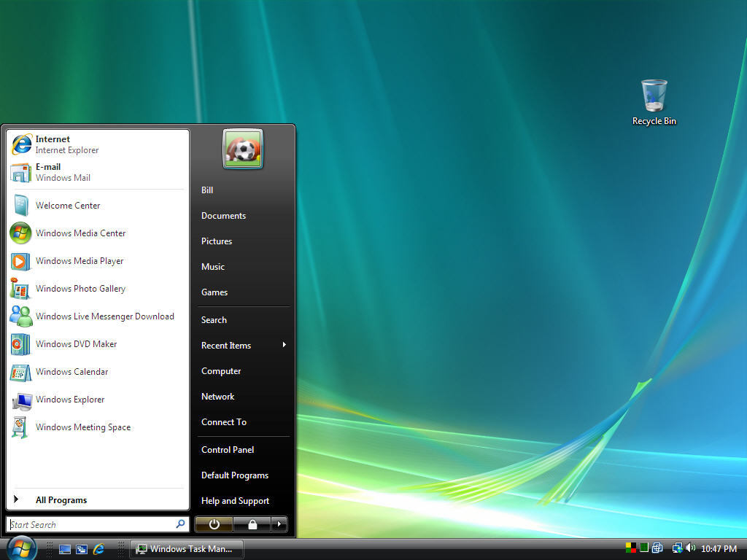Image resolution: width=747 pixels, height=560 pixels.
Task: Open the shutdown options arrow
Action: (x=279, y=524)
